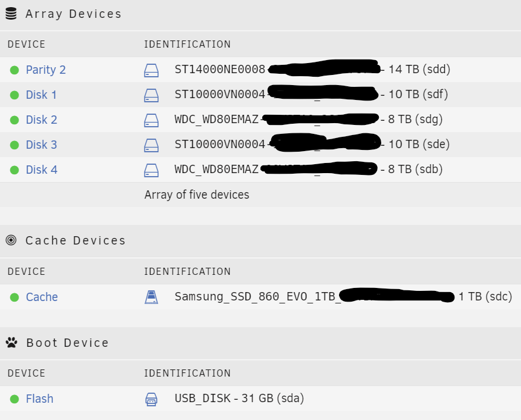Open the Flash boot device link
The image size is (521, 420).
coord(39,399)
